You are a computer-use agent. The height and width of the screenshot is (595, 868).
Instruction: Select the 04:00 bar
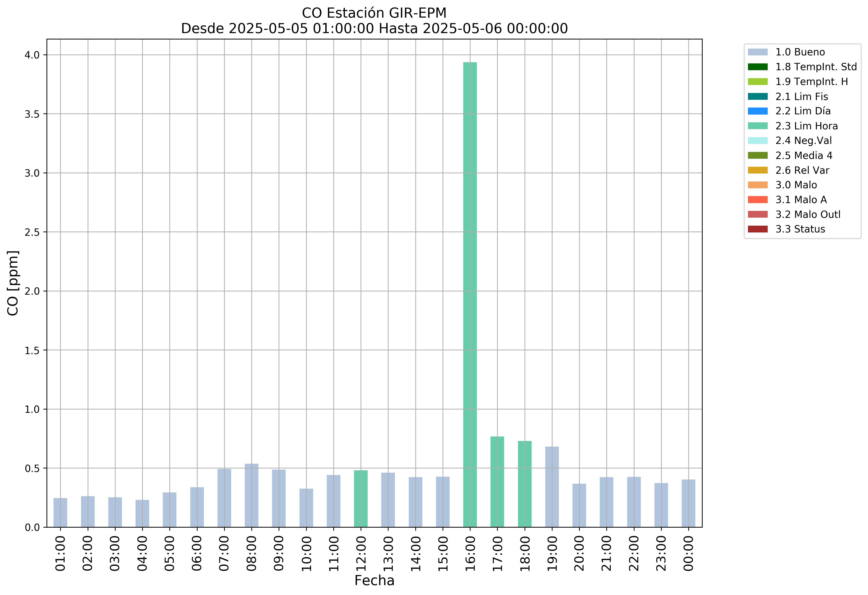(x=142, y=513)
